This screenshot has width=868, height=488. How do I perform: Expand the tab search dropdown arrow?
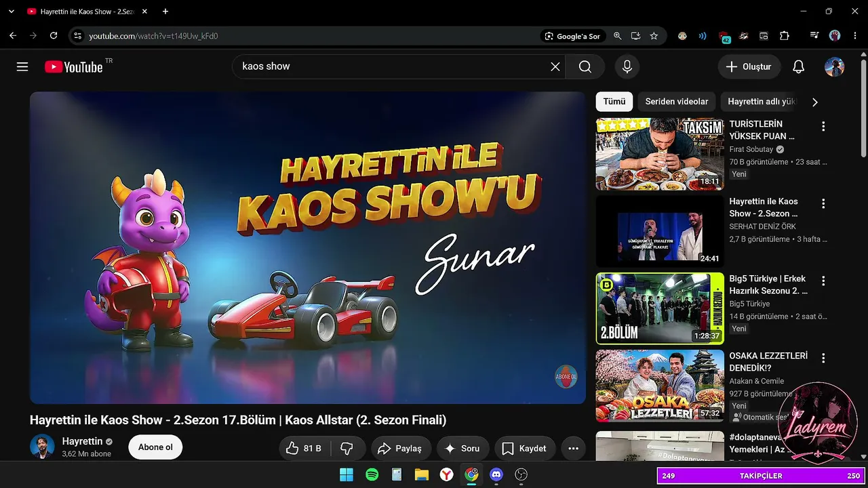tap(11, 12)
